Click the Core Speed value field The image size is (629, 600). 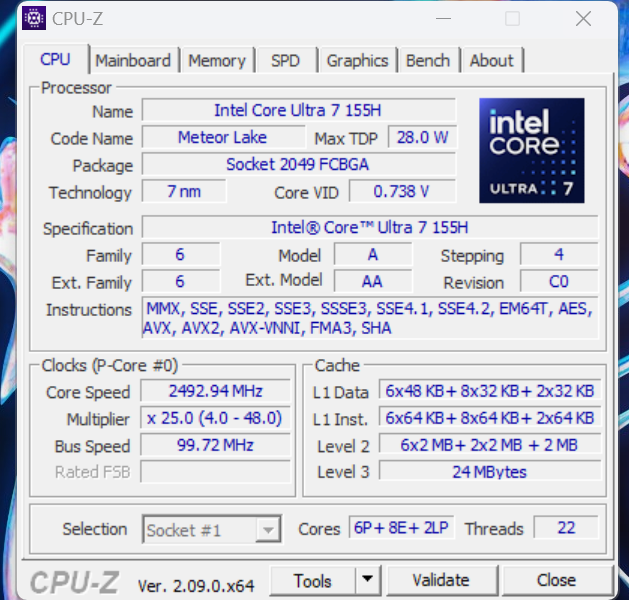click(x=216, y=392)
